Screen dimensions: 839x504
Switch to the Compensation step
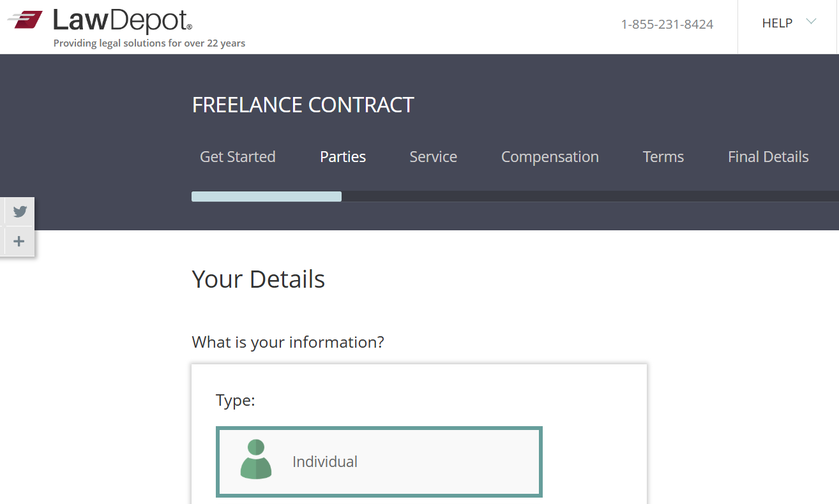pyautogui.click(x=550, y=156)
